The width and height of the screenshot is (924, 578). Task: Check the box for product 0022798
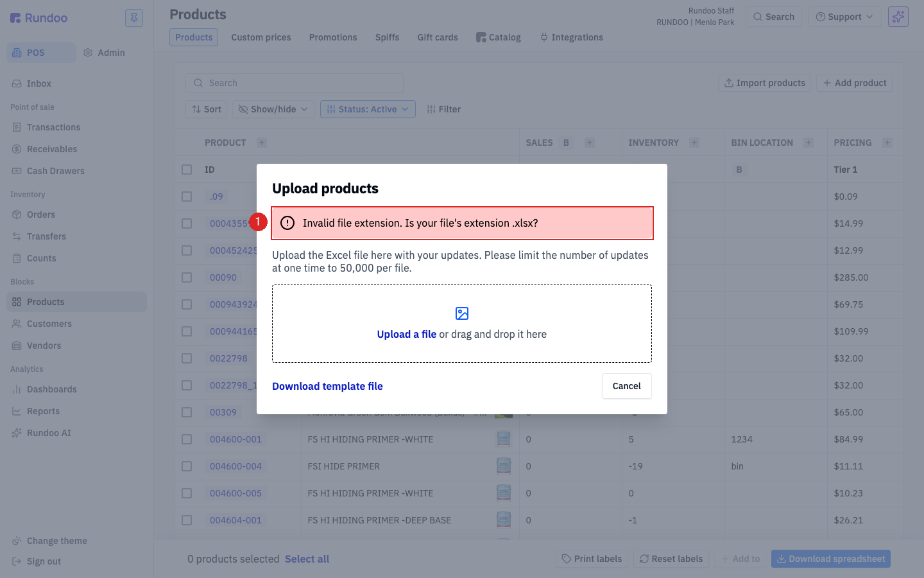187,358
